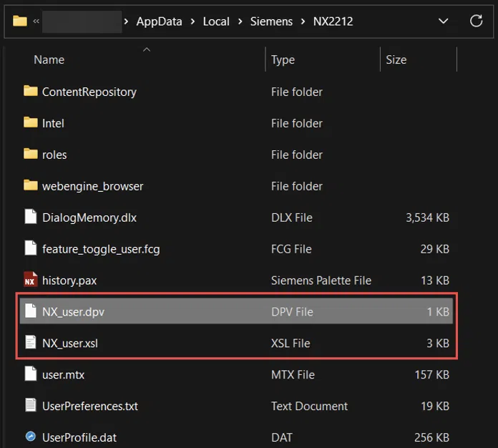Select Intel folder name
Viewport: 498px width, 448px height.
click(x=53, y=123)
